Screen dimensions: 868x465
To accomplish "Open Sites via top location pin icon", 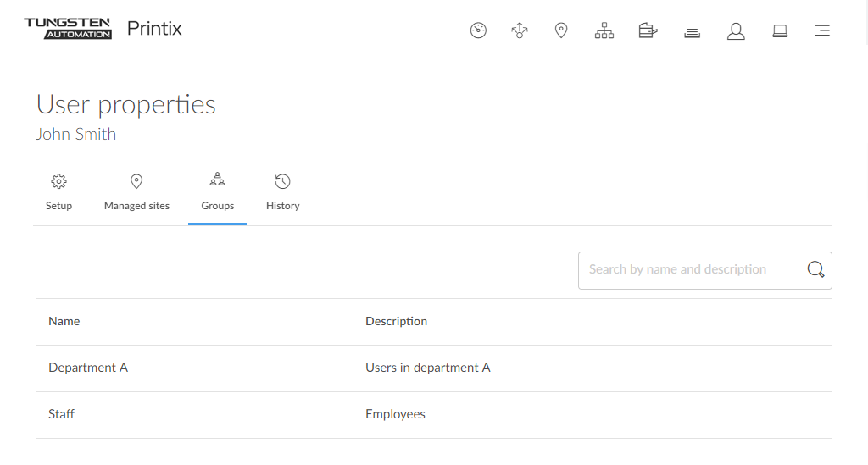I will (x=561, y=30).
